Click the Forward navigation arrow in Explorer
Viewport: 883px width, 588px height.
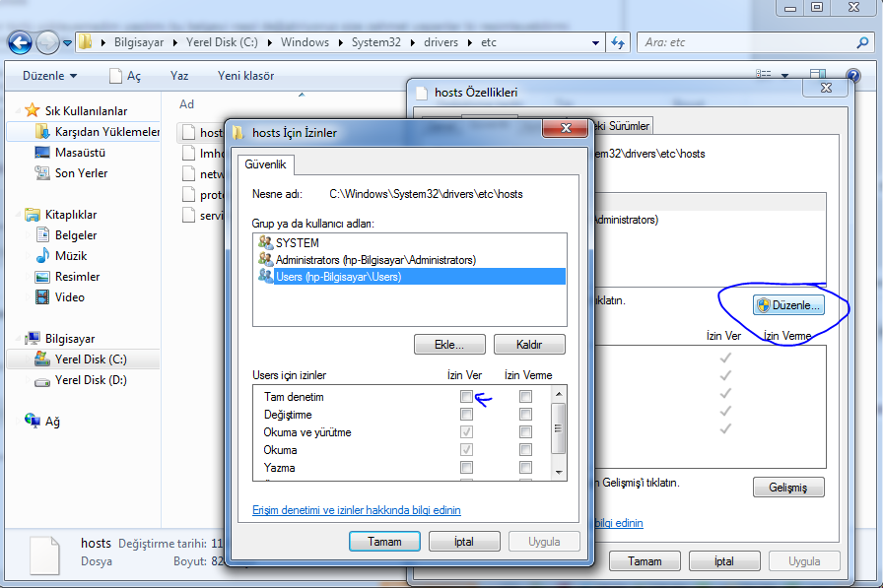pyautogui.click(x=47, y=42)
